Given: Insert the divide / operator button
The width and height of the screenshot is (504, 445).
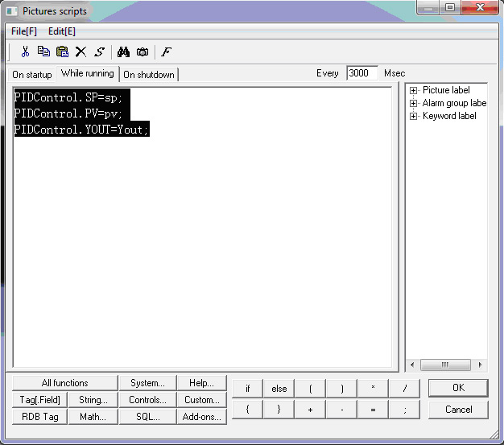Looking at the screenshot, I should 405,389.
